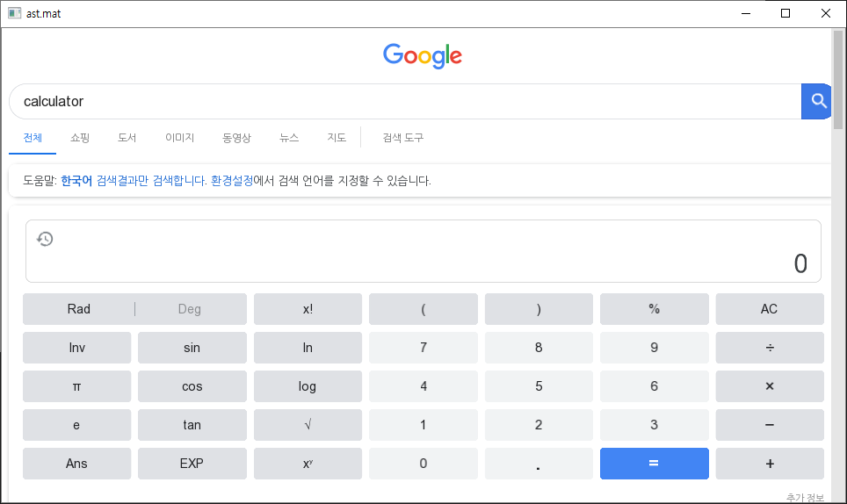Click the Google logo
Image resolution: width=847 pixels, height=504 pixels.
[423, 55]
